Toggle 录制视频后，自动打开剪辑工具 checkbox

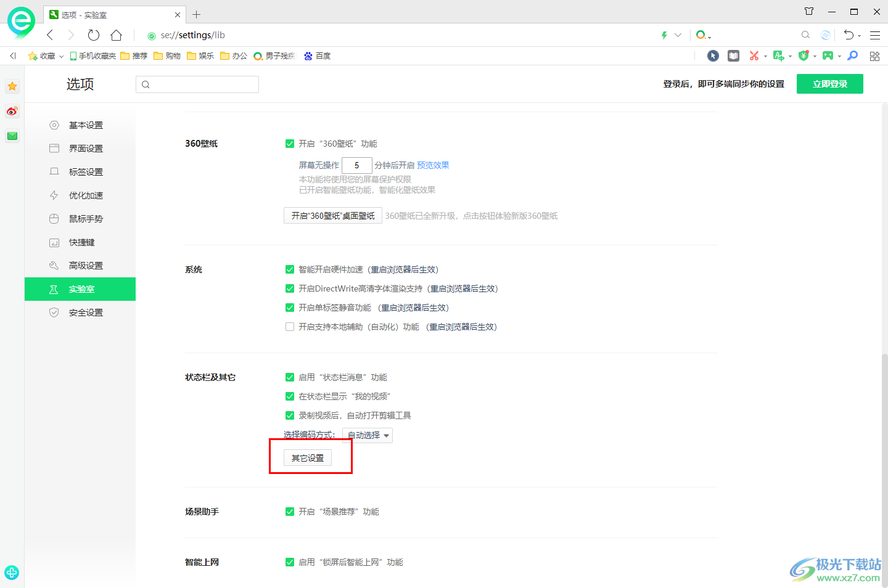coord(290,415)
